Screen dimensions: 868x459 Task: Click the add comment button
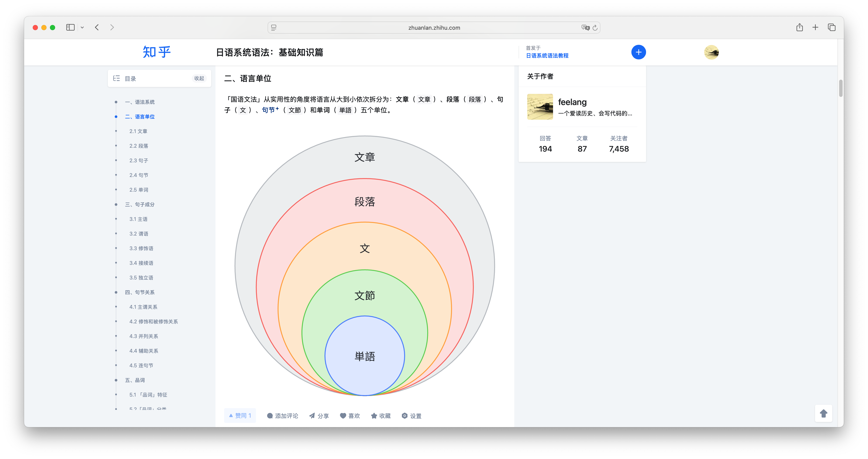coord(282,416)
